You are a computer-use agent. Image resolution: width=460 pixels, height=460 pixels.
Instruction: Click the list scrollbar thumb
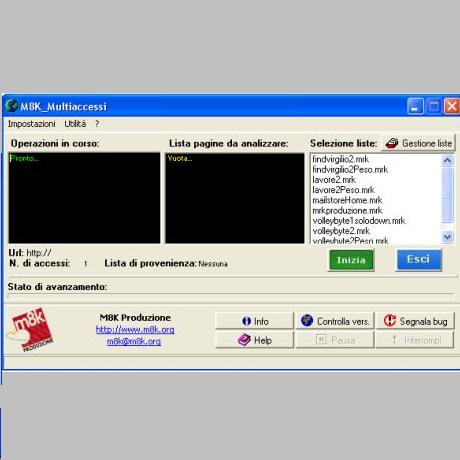(x=447, y=195)
